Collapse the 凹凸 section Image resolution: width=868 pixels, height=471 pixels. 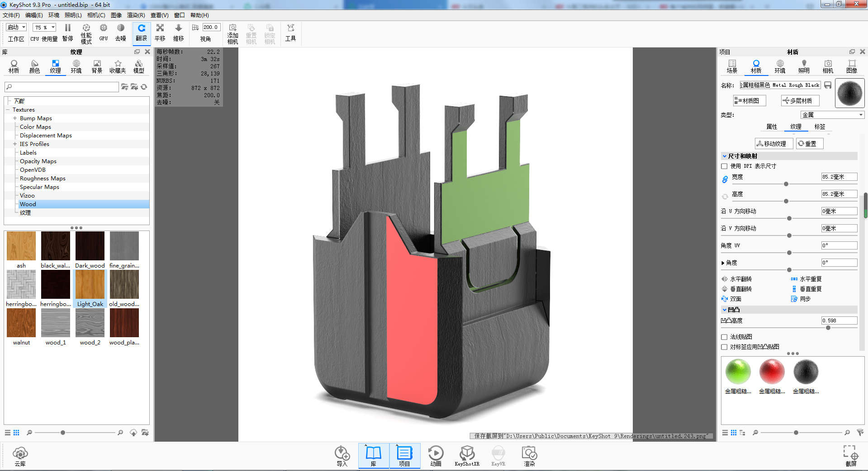(x=725, y=310)
